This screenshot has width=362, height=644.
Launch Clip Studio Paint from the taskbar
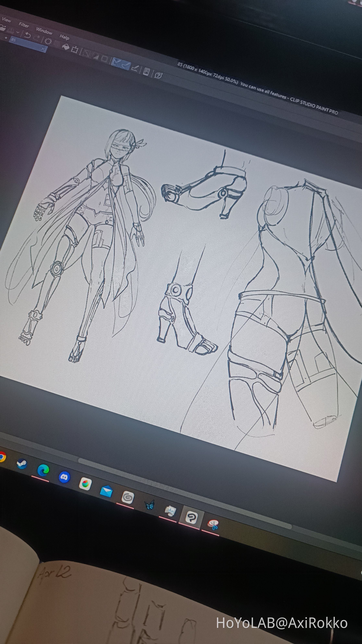click(192, 517)
